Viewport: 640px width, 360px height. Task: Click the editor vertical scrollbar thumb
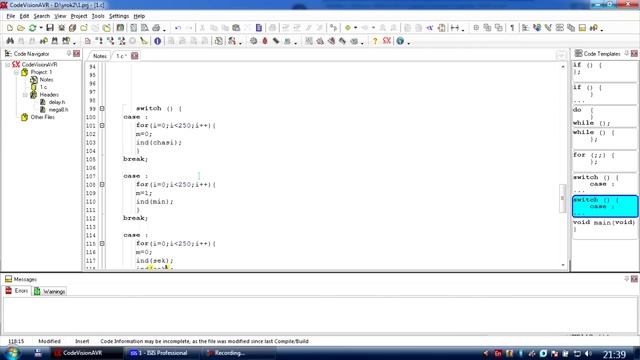point(563,198)
